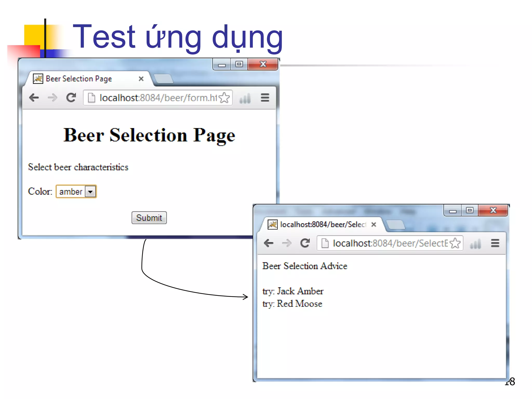The height and width of the screenshot is (399, 532).
Task: Click favicon on Beer Selection Page tab
Action: pos(38,79)
